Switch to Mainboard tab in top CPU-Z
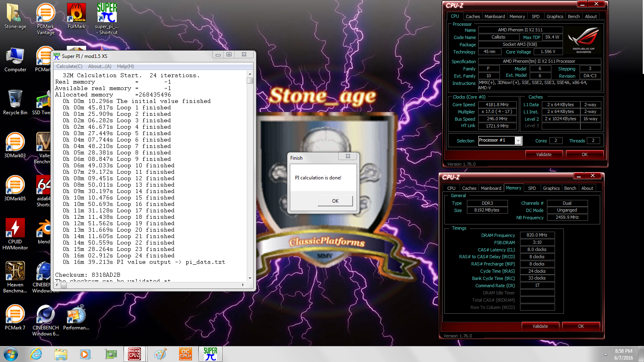The height and width of the screenshot is (362, 644). [495, 16]
